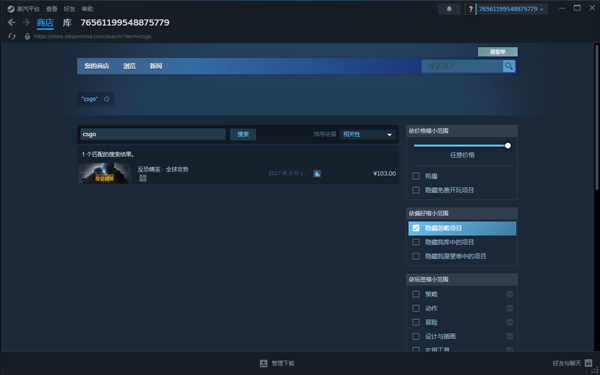600x375 pixels.
Task: Click the 搜索 search button beside csgo field
Action: tap(243, 134)
